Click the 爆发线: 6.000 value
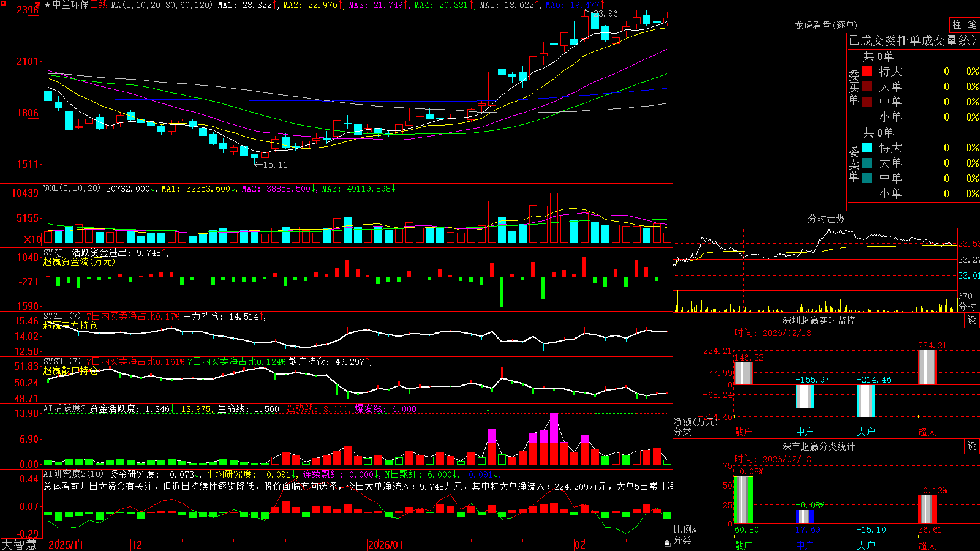 (386, 409)
